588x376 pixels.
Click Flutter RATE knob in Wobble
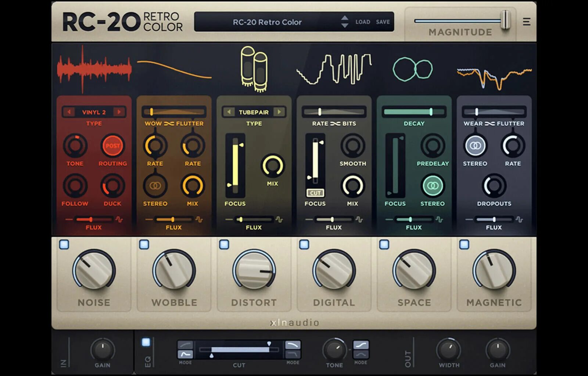tap(193, 146)
